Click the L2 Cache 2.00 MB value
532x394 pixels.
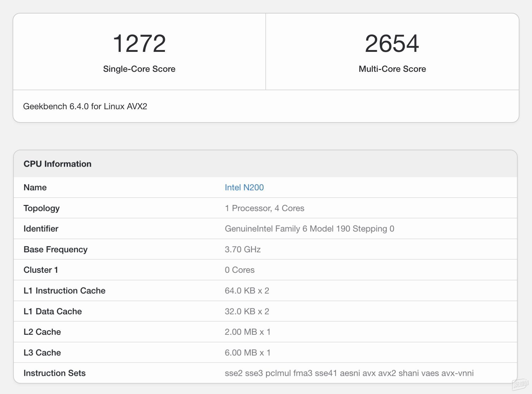coord(248,332)
